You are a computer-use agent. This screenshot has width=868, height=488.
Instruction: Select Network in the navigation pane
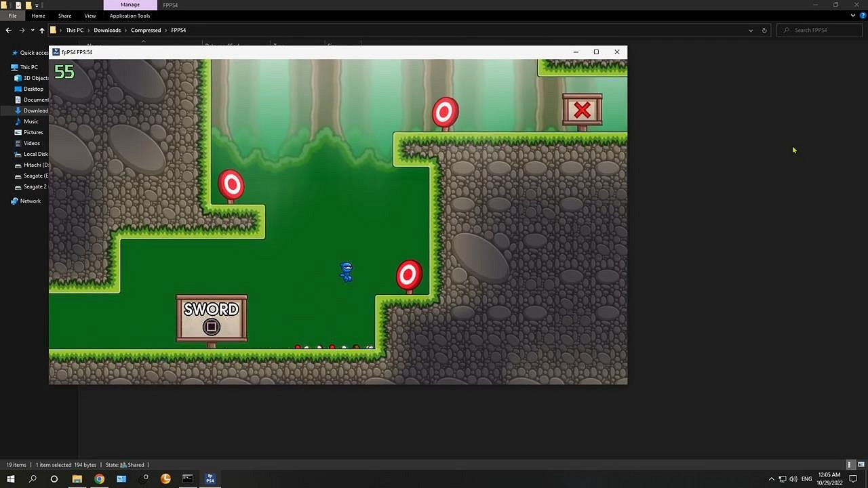click(30, 201)
